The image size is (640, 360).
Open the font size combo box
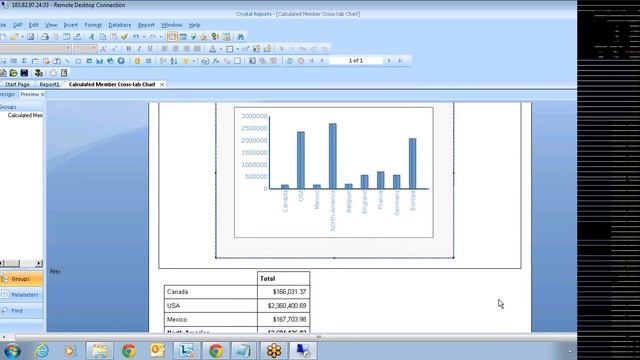point(85,49)
